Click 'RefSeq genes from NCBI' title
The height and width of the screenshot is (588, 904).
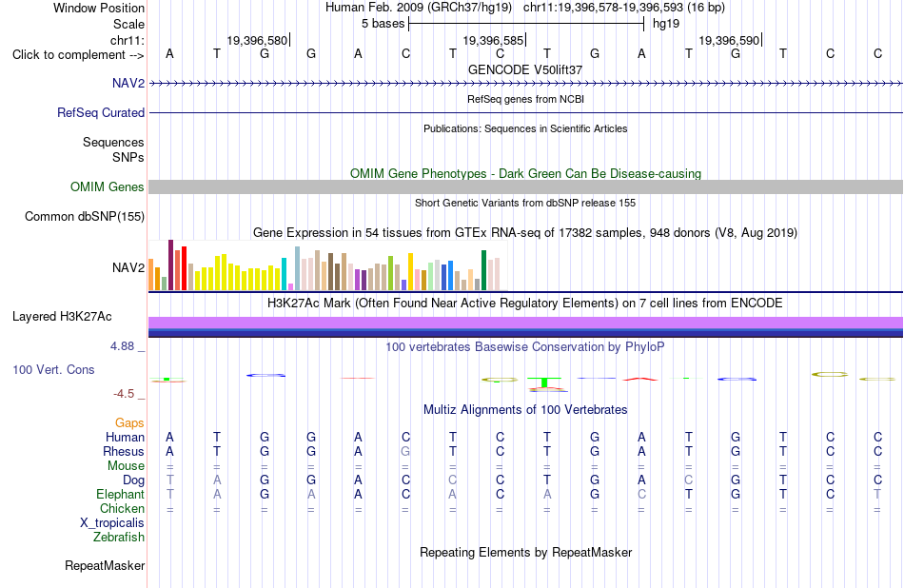(525, 99)
